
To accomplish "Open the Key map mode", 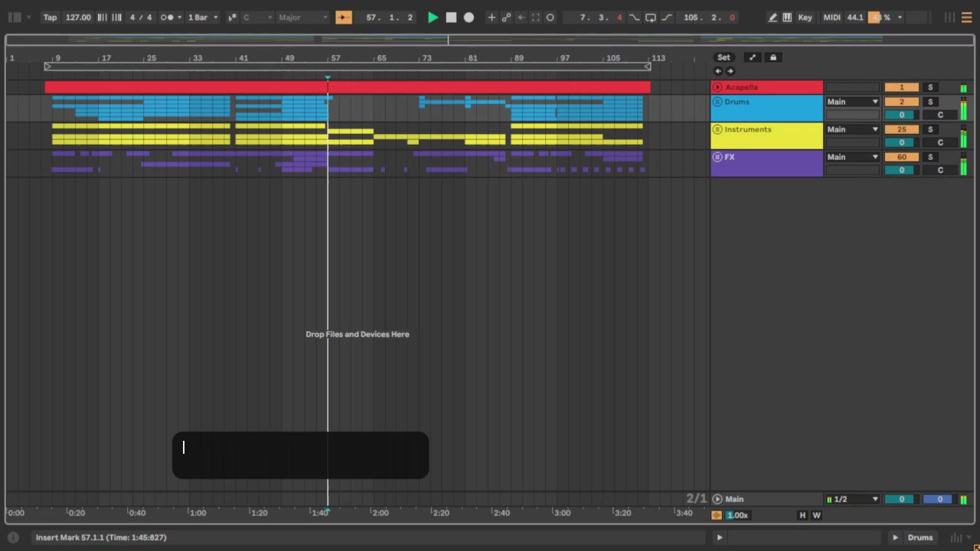I will pos(805,18).
